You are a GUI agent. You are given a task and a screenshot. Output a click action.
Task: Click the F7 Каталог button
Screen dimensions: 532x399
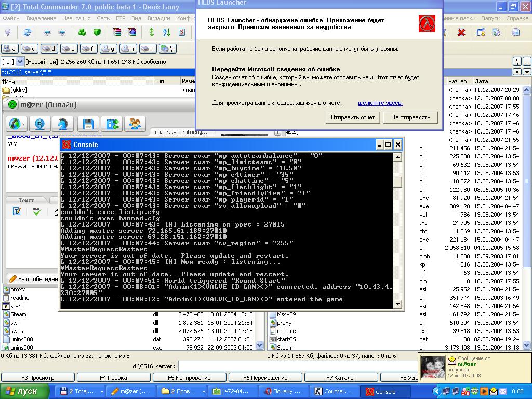tap(341, 378)
